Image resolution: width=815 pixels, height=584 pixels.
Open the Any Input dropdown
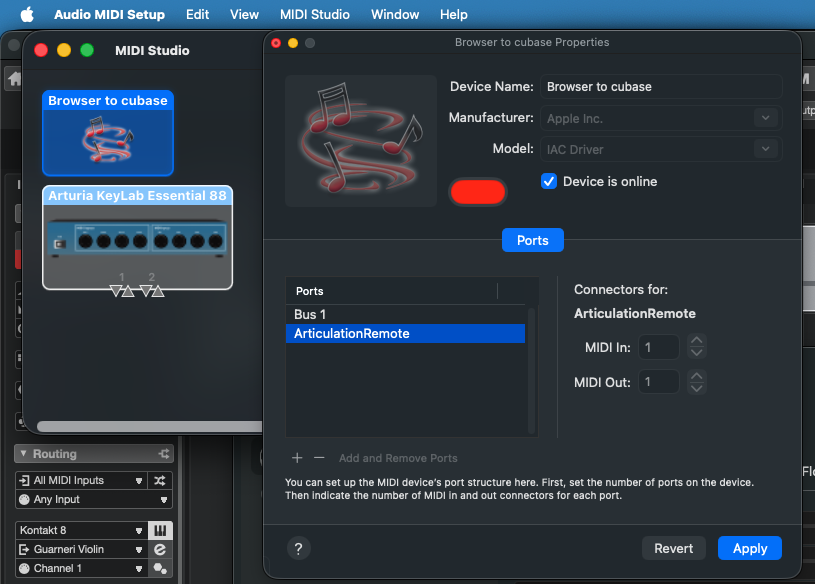(x=94, y=499)
